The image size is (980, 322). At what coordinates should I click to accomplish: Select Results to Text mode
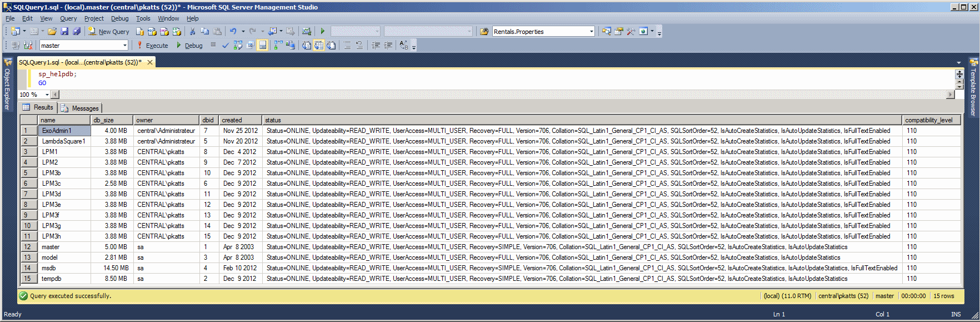pyautogui.click(x=307, y=46)
